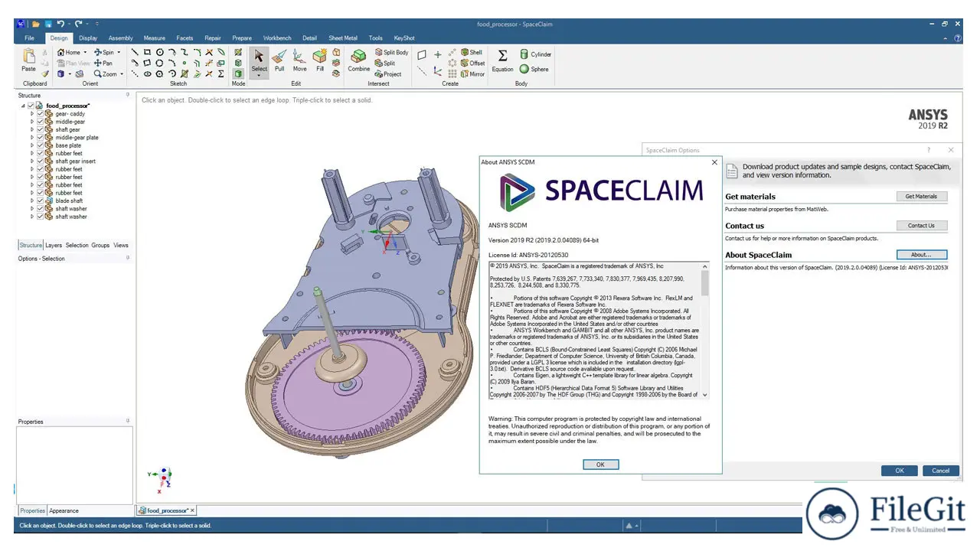This screenshot has width=980, height=551.
Task: Open the KeyShot ribbon tab
Action: tap(404, 38)
